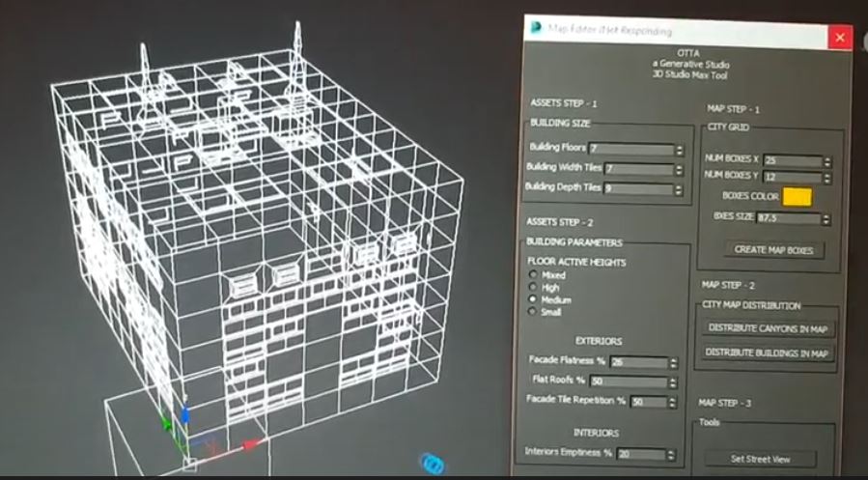Adjust the BOXES SIZE spinner arrows
This screenshot has width=868, height=480.
[x=826, y=220]
